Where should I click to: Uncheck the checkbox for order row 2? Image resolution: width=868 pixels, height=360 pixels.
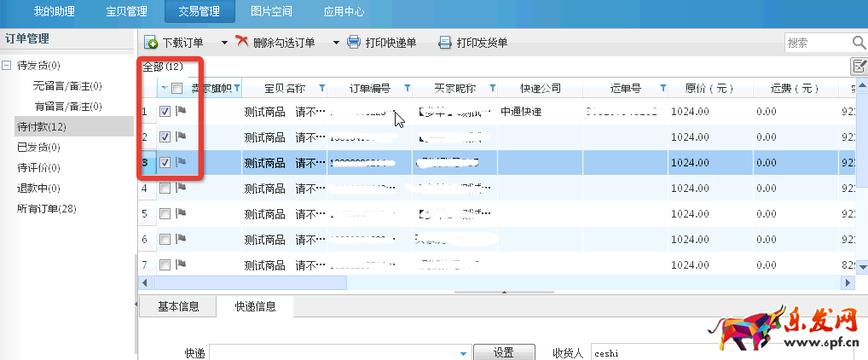165,136
